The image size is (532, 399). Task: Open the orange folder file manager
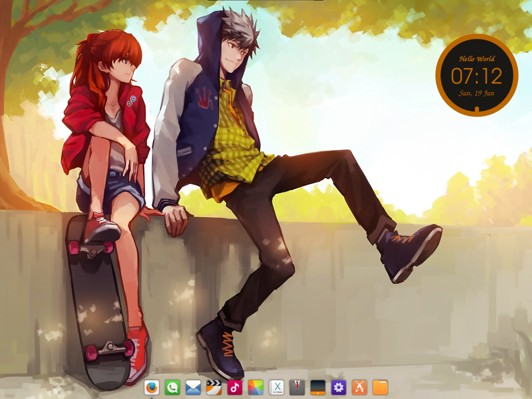point(380,388)
